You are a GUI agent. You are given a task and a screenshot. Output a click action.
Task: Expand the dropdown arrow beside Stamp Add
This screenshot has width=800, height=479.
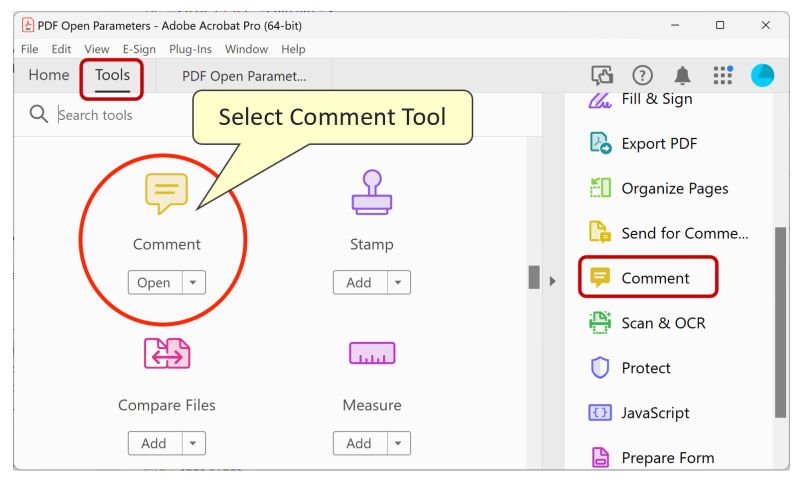398,283
